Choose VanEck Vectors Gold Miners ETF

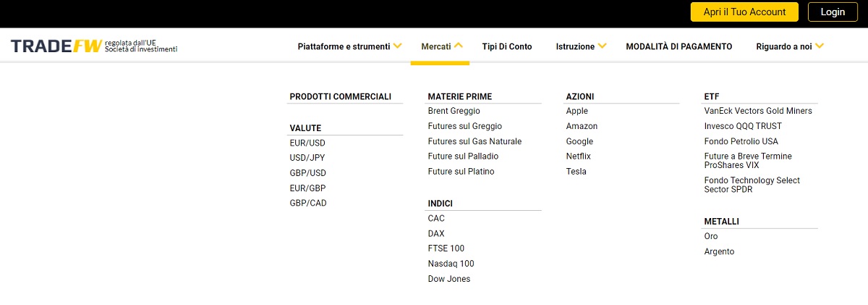coord(758,112)
